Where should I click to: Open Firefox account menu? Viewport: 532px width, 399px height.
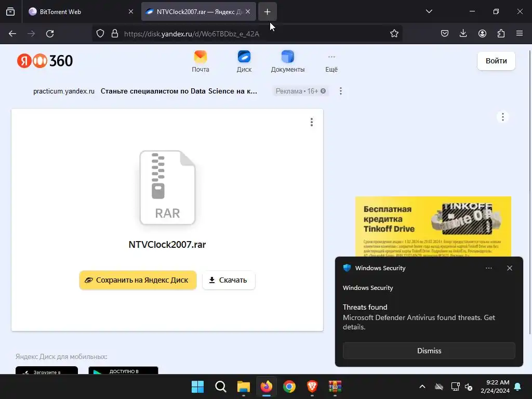482,34
